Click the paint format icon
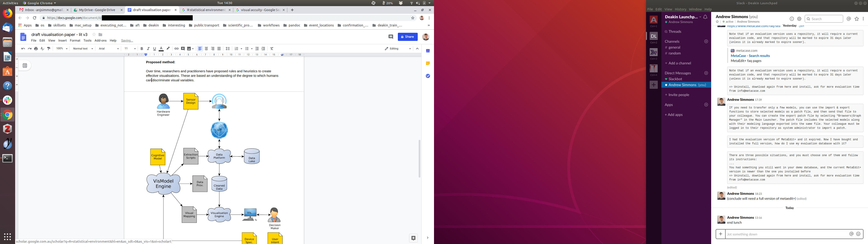The image size is (868, 244). click(x=49, y=49)
